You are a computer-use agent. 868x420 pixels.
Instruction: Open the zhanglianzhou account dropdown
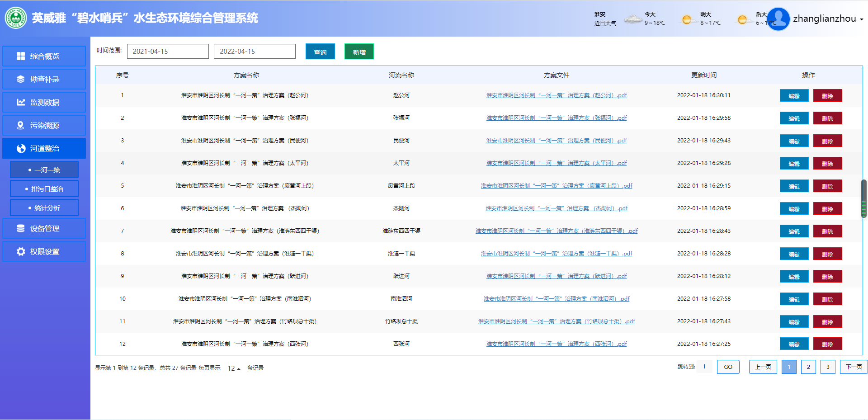click(x=827, y=19)
